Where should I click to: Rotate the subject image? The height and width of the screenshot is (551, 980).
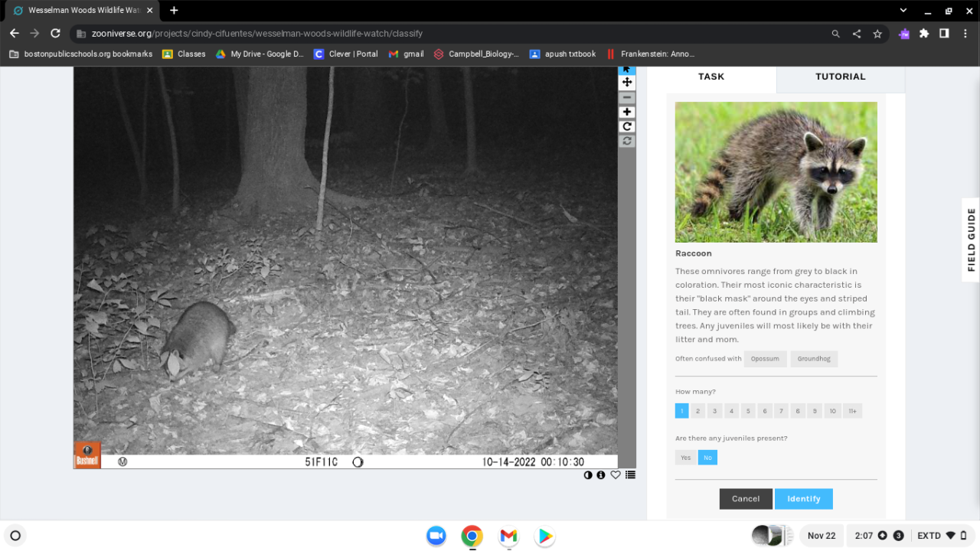[x=627, y=126]
